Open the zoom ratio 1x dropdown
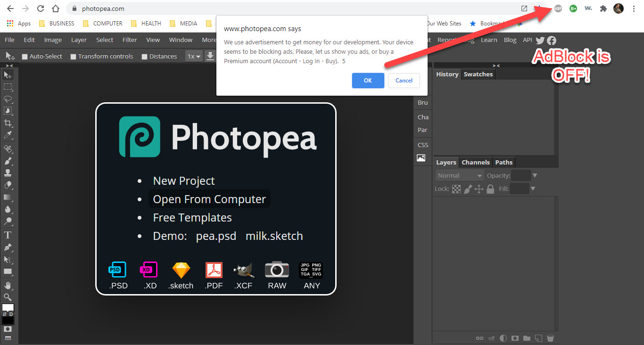The height and width of the screenshot is (345, 644). click(x=194, y=56)
